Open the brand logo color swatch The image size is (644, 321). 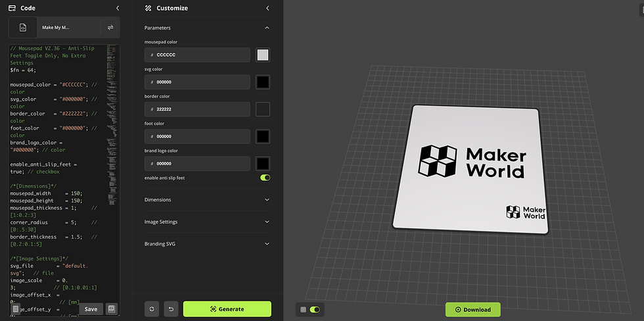pyautogui.click(x=263, y=163)
